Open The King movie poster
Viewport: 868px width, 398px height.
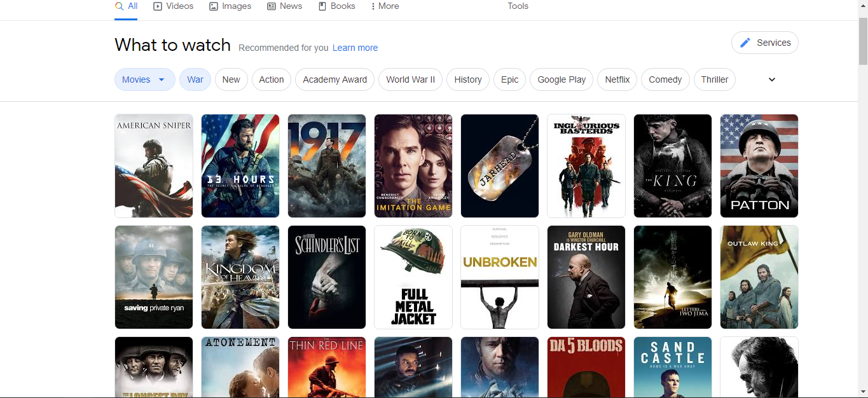click(673, 166)
